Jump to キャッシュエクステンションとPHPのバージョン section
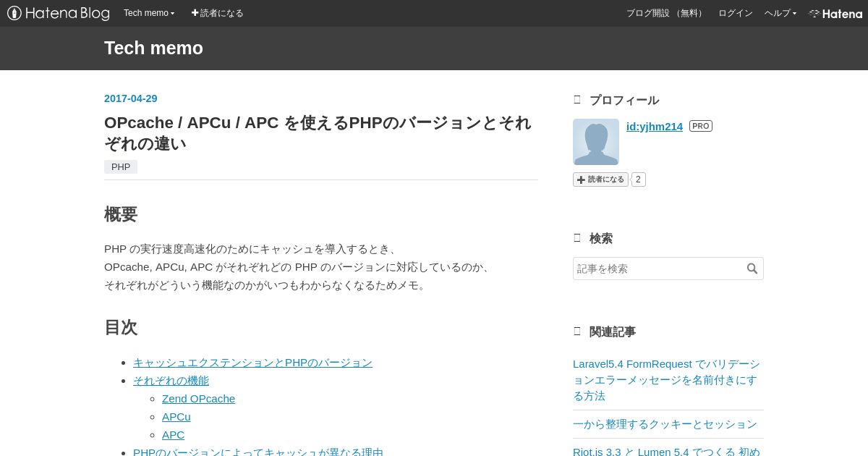868x456 pixels. point(252,362)
